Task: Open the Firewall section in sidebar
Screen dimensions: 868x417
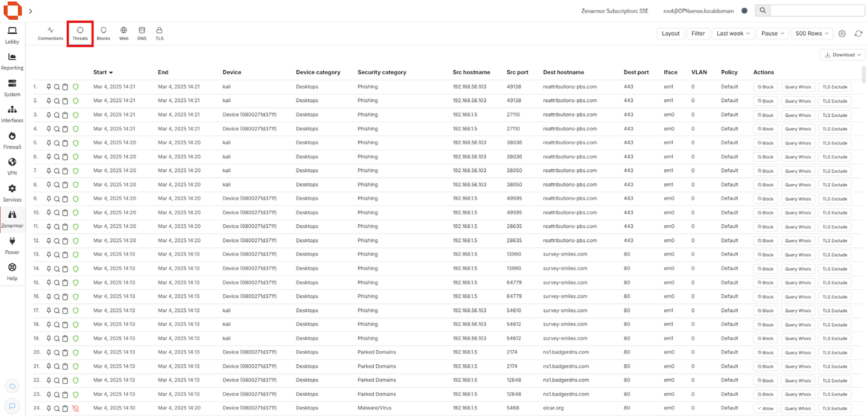Action: click(x=12, y=141)
